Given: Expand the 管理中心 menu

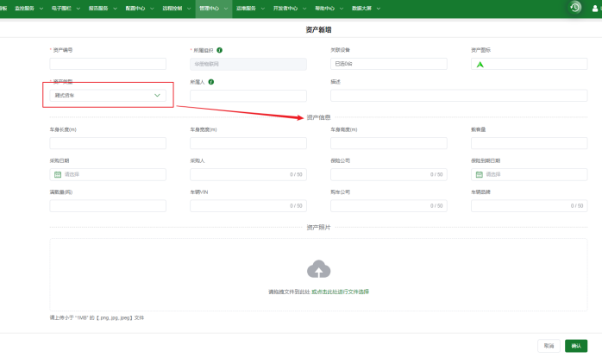Looking at the screenshot, I should (x=214, y=7).
